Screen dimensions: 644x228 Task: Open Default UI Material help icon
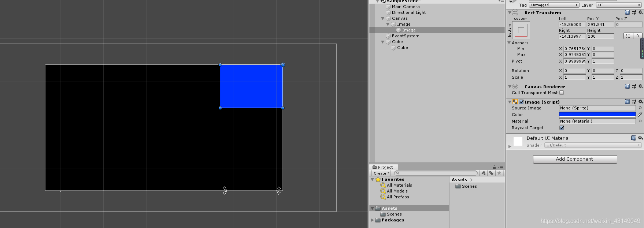pyautogui.click(x=633, y=138)
